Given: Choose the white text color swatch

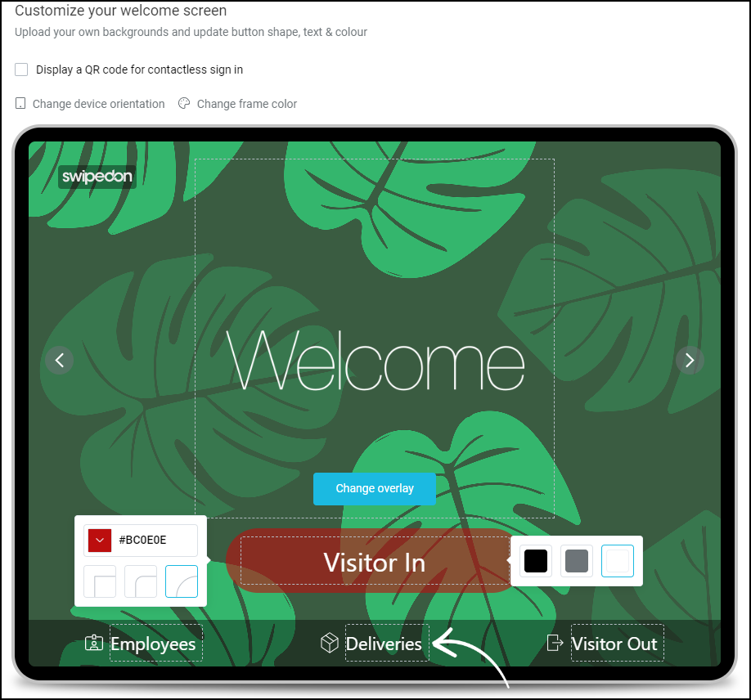Looking at the screenshot, I should tap(618, 561).
